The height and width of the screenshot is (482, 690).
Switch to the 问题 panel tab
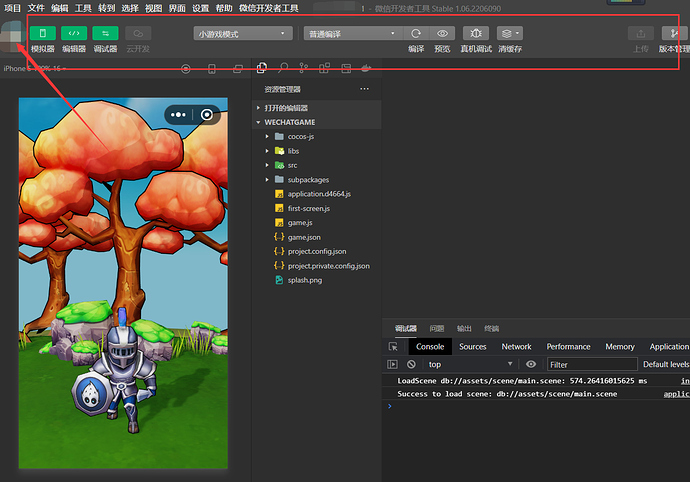pos(437,328)
